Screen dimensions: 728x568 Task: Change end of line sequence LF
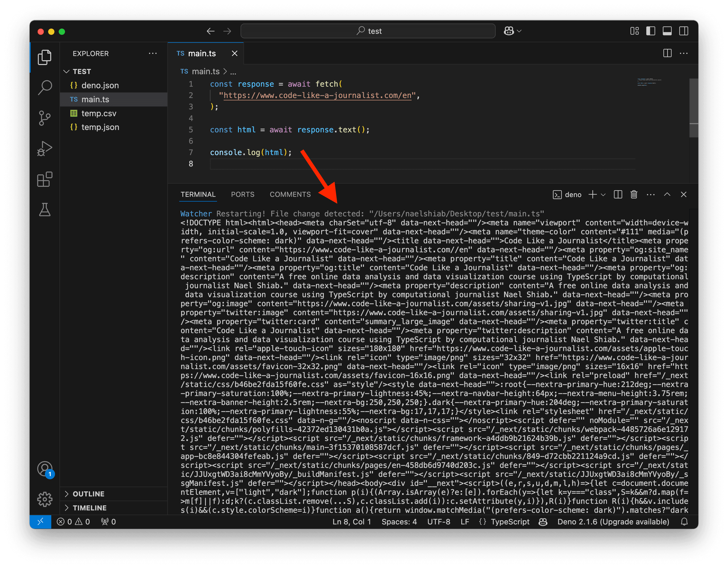click(x=465, y=522)
